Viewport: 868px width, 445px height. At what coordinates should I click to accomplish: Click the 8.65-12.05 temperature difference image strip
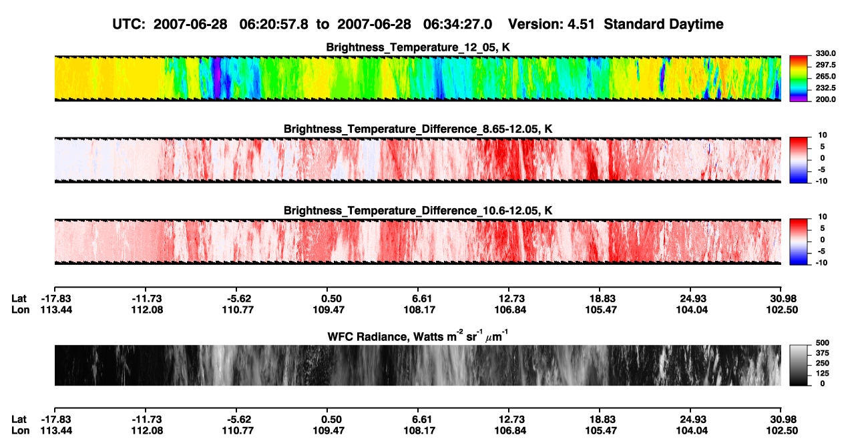click(x=417, y=160)
